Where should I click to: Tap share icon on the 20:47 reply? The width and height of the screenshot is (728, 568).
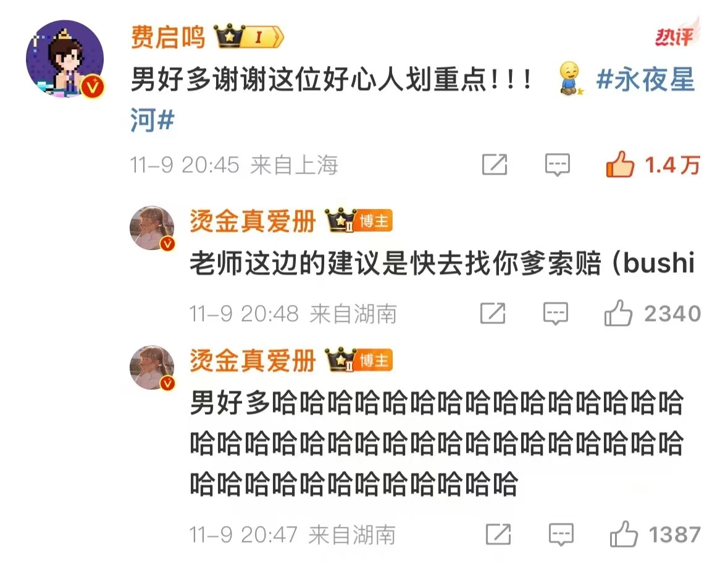click(498, 534)
